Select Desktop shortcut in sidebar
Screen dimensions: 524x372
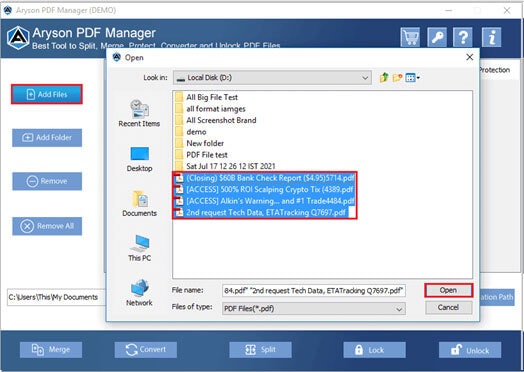point(139,159)
